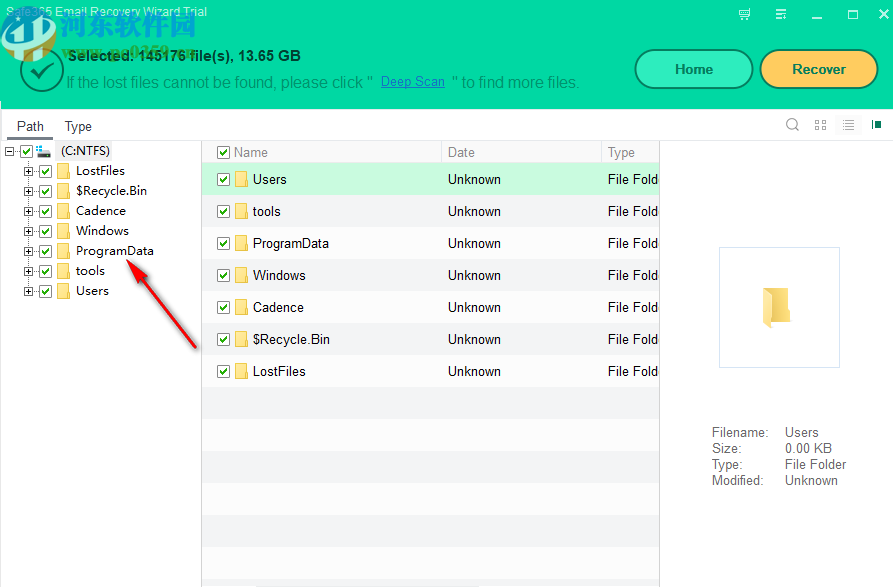Select the Users folder icon in the list
Image resolution: width=893 pixels, height=587 pixels.
[x=242, y=179]
